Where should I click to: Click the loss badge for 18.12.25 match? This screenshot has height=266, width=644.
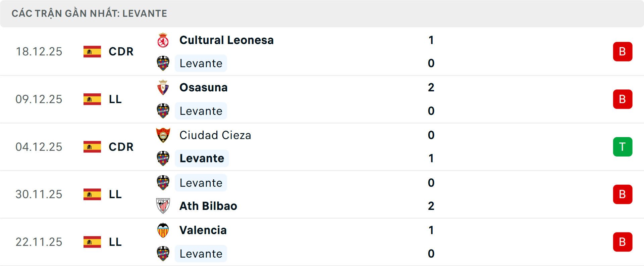pyautogui.click(x=623, y=52)
